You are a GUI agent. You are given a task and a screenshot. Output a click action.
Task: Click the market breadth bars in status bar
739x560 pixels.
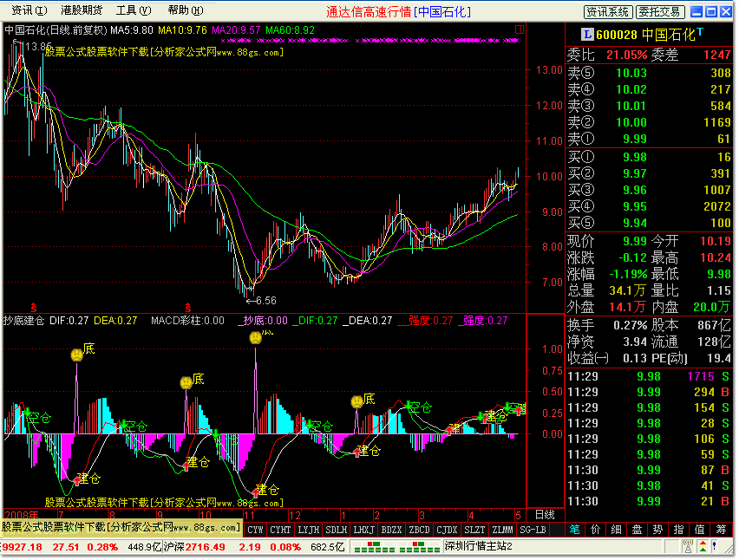[396, 547]
